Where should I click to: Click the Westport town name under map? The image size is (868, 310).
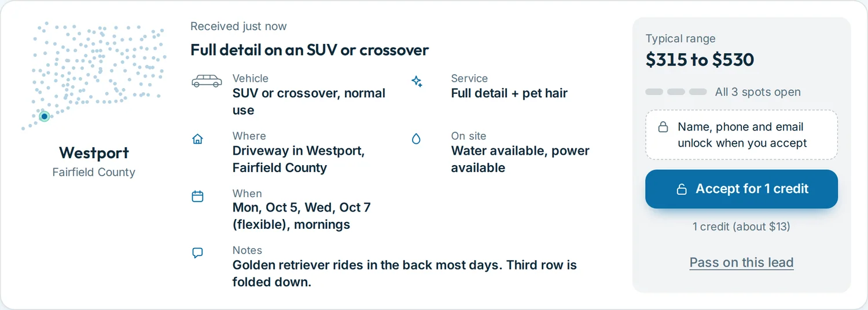[x=94, y=153]
